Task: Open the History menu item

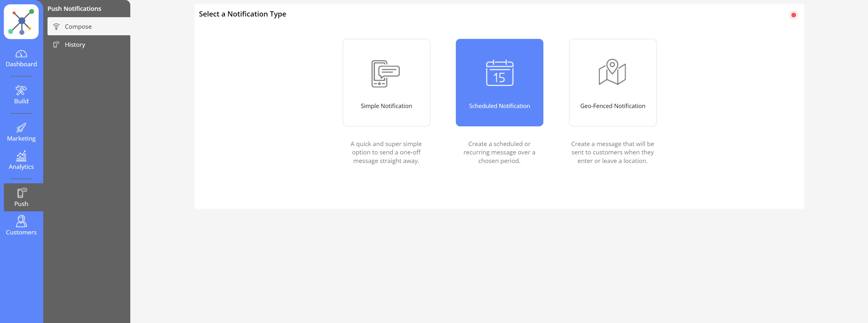Action: click(x=75, y=45)
